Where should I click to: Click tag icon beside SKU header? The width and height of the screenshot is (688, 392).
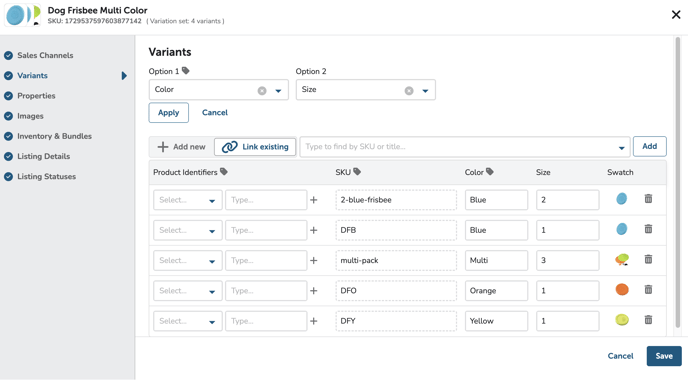pyautogui.click(x=357, y=172)
